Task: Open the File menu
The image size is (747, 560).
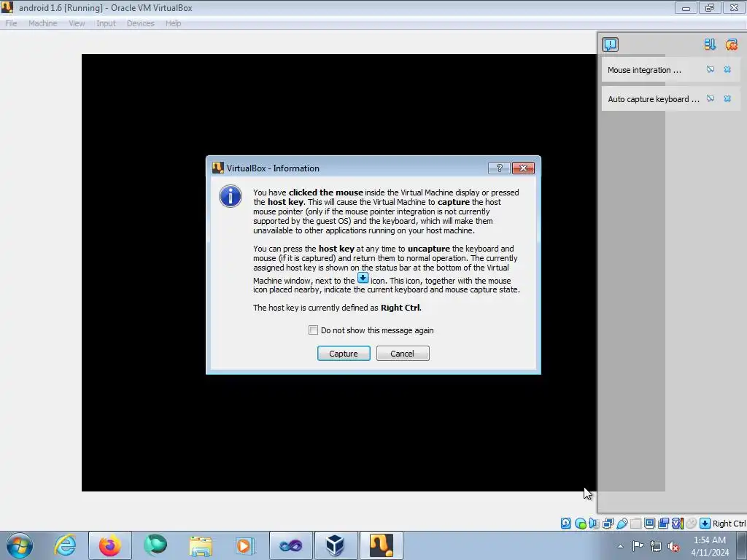Action: pyautogui.click(x=11, y=23)
